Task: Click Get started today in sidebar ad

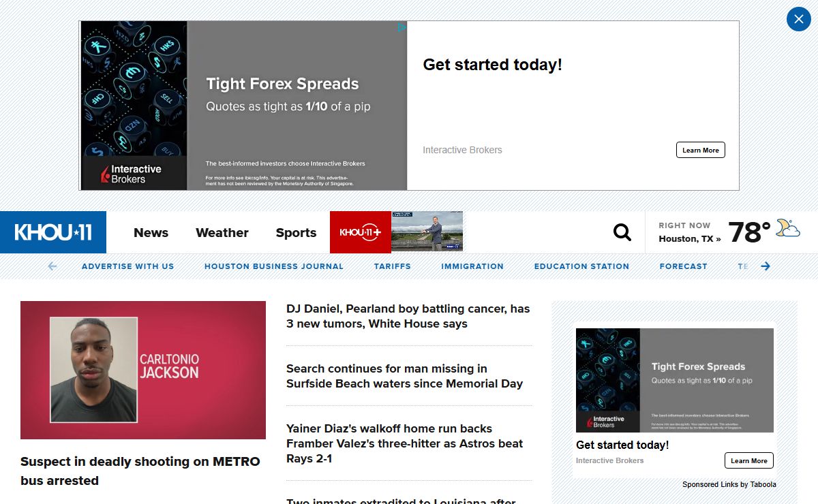Action: [622, 445]
